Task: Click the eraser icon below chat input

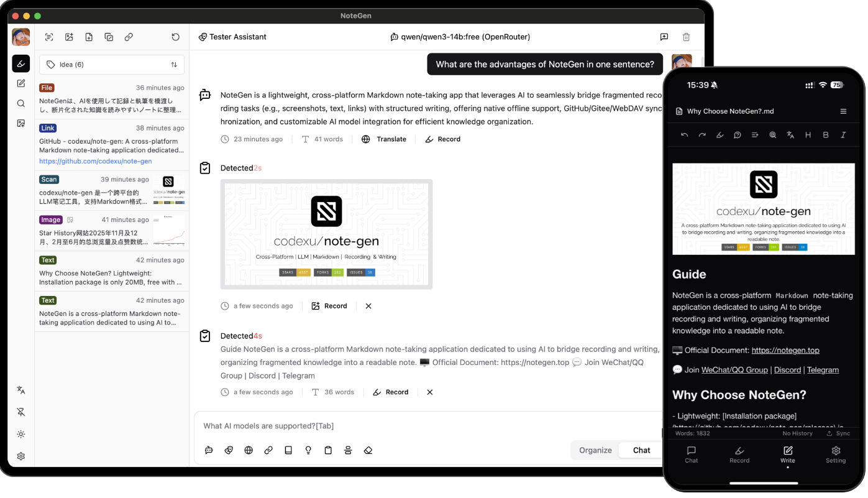Action: (368, 450)
